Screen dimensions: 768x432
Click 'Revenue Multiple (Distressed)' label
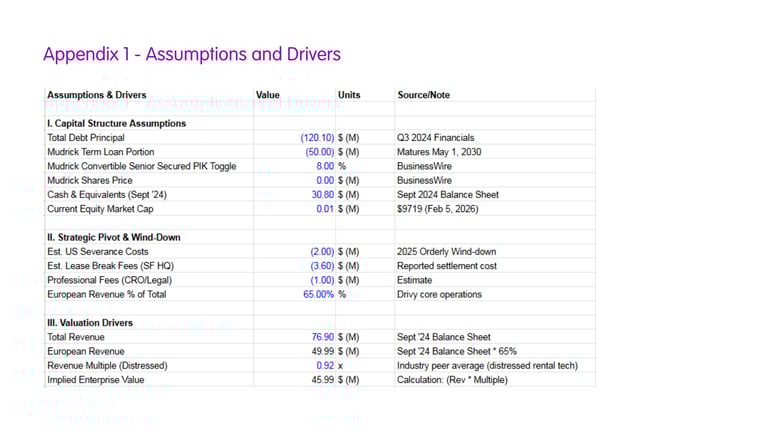[107, 365]
